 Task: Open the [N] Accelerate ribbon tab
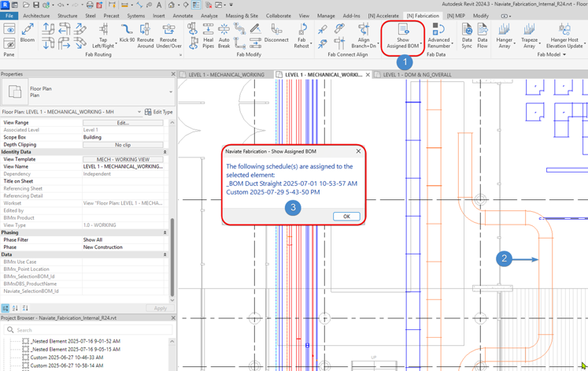coord(383,16)
